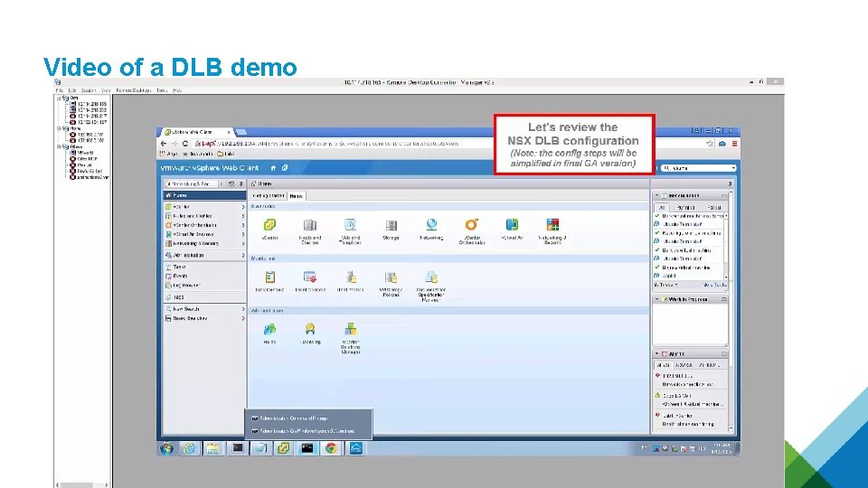The width and height of the screenshot is (868, 488).
Task: Open the Session menu
Action: point(89,90)
